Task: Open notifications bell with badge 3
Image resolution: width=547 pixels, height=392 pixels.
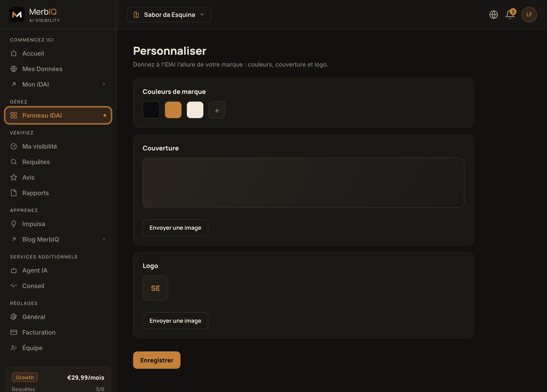Action: (x=510, y=14)
